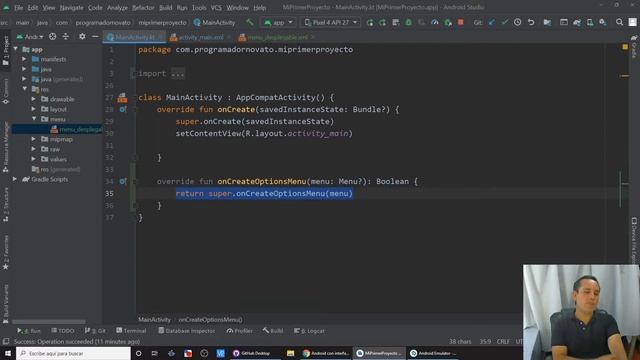Expand the layout folder
Screen dimensions: 640x360
pyautogui.click(x=34, y=109)
